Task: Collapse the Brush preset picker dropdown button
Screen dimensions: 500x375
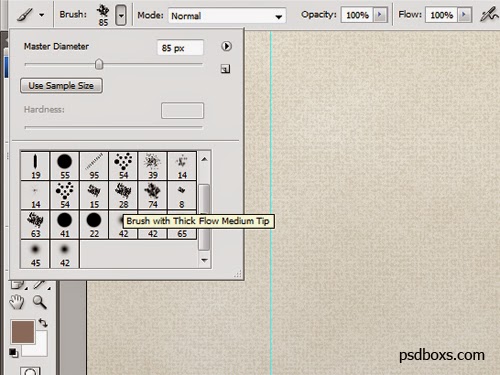Action: tap(121, 15)
